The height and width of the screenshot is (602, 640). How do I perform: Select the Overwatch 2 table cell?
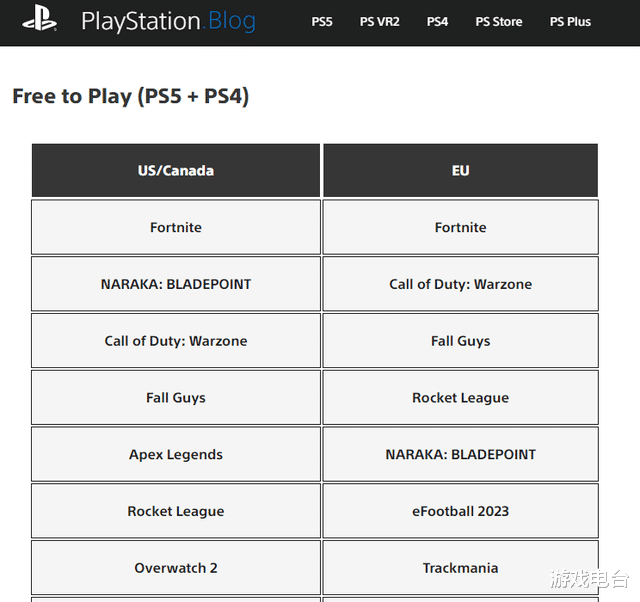tap(176, 568)
